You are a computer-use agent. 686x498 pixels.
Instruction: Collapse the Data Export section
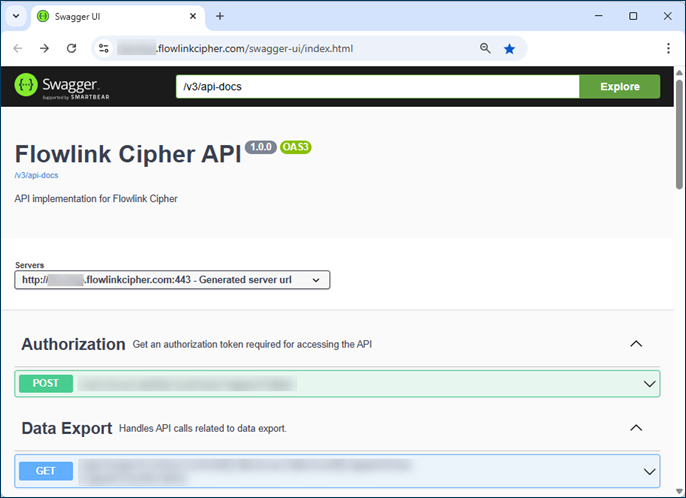point(635,428)
